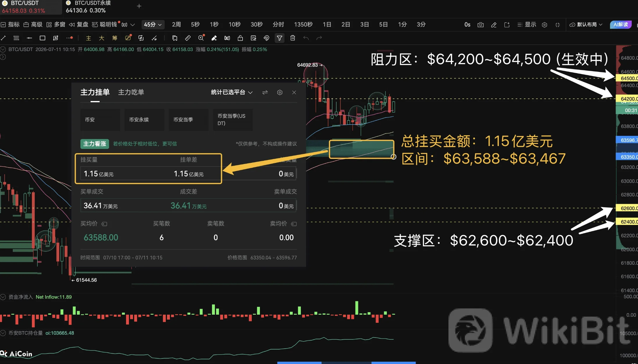
Task: Switch timeframe to 1350秒
Action: coord(303,25)
